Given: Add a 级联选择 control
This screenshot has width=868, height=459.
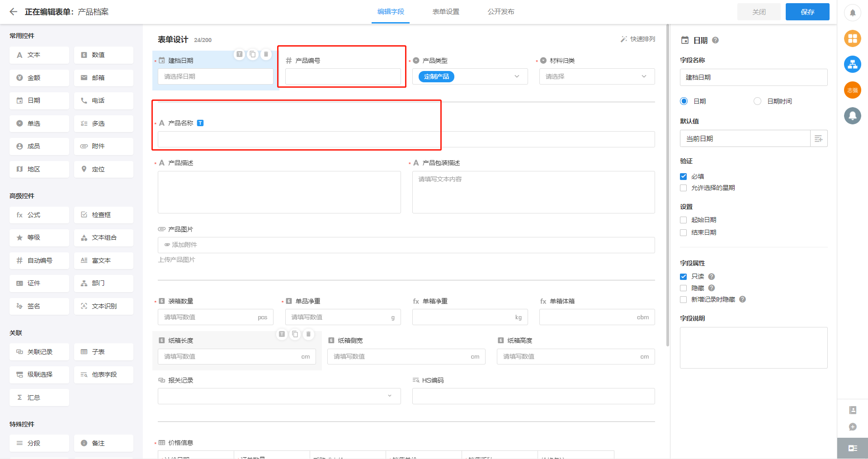Looking at the screenshot, I should click(x=39, y=375).
